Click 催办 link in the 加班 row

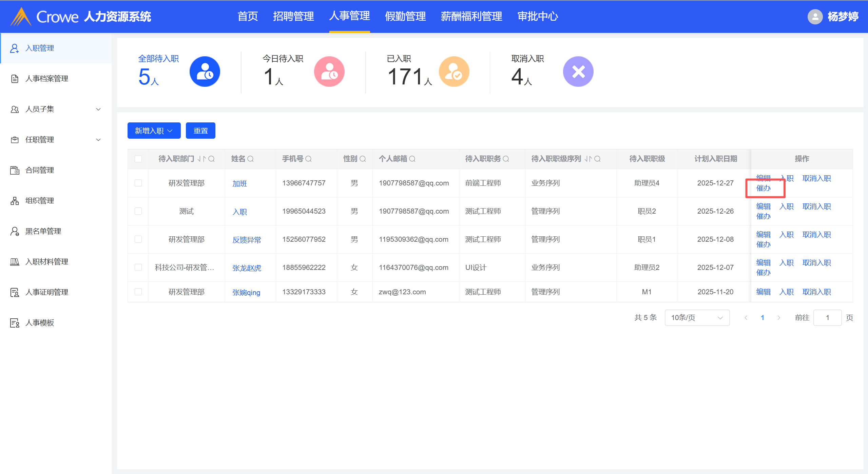[x=763, y=188]
